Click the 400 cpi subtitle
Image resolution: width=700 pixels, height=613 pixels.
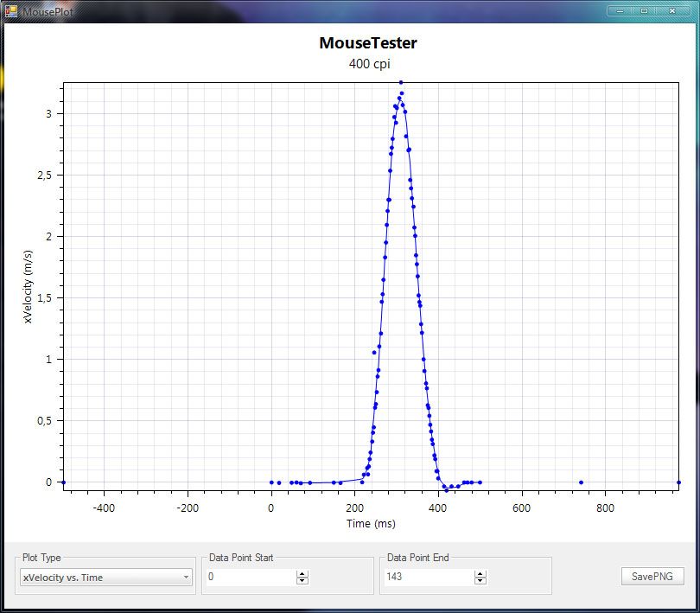pos(369,64)
